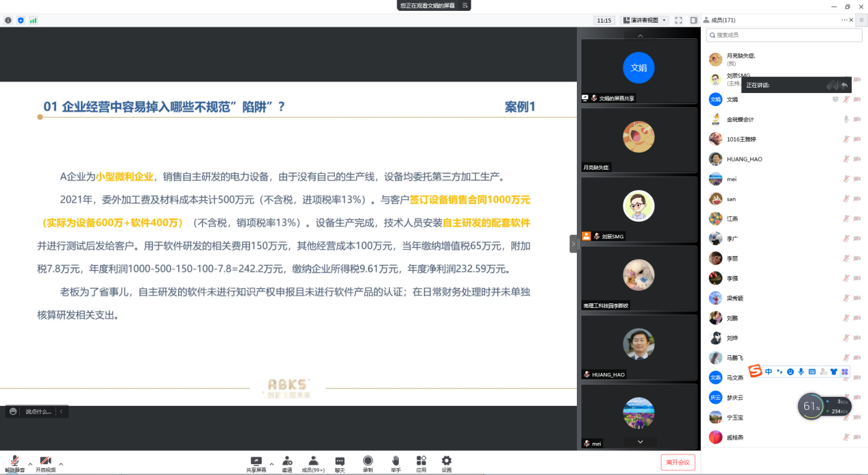Image resolution: width=868 pixels, height=475 pixels.
Task: Check the green network signal icon
Action: [33, 21]
